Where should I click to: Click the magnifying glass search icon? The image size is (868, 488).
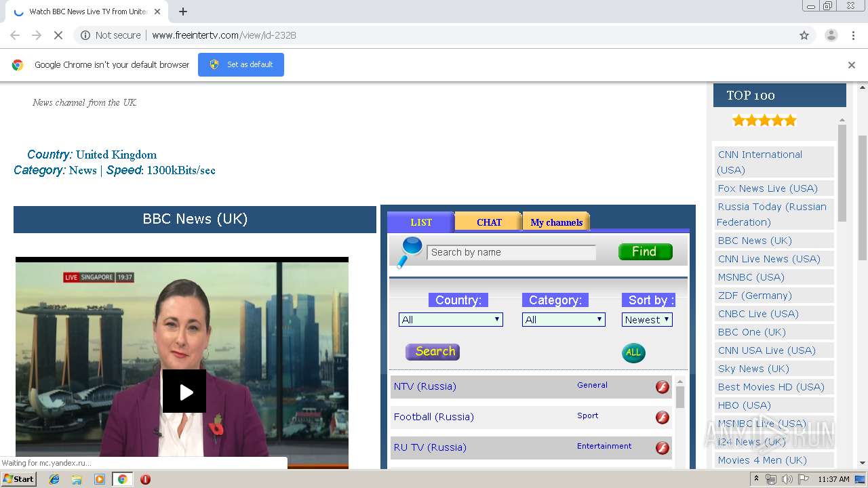410,252
